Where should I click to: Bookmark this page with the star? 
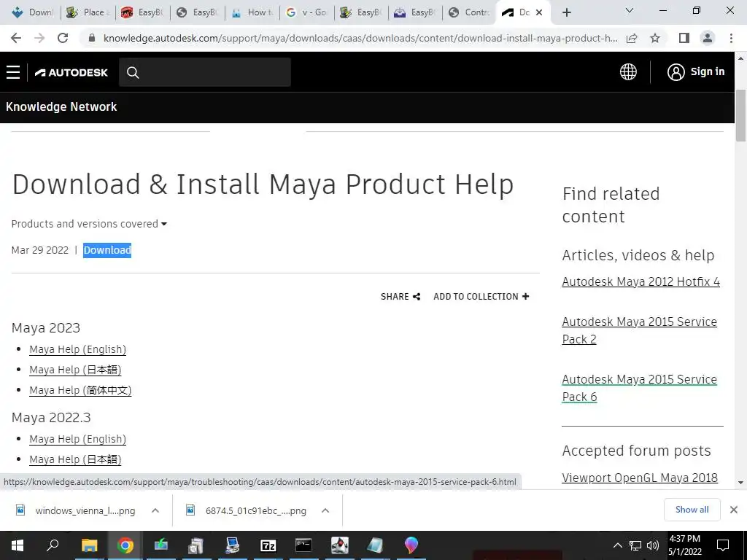click(655, 38)
